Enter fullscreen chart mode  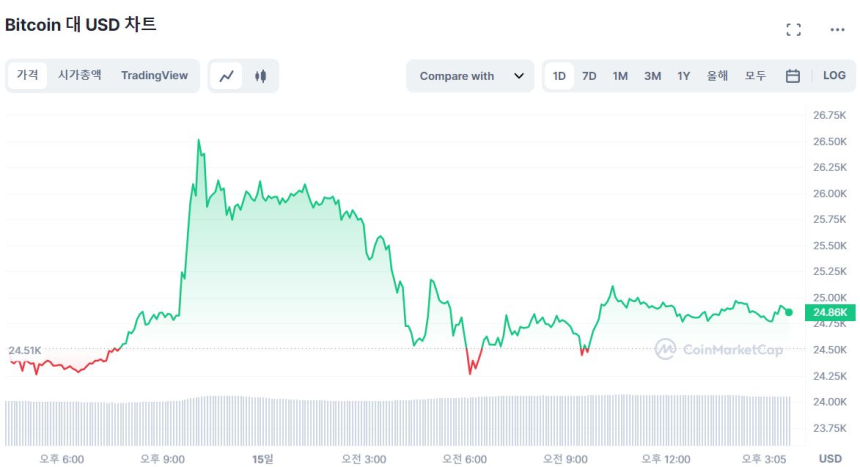tap(793, 30)
